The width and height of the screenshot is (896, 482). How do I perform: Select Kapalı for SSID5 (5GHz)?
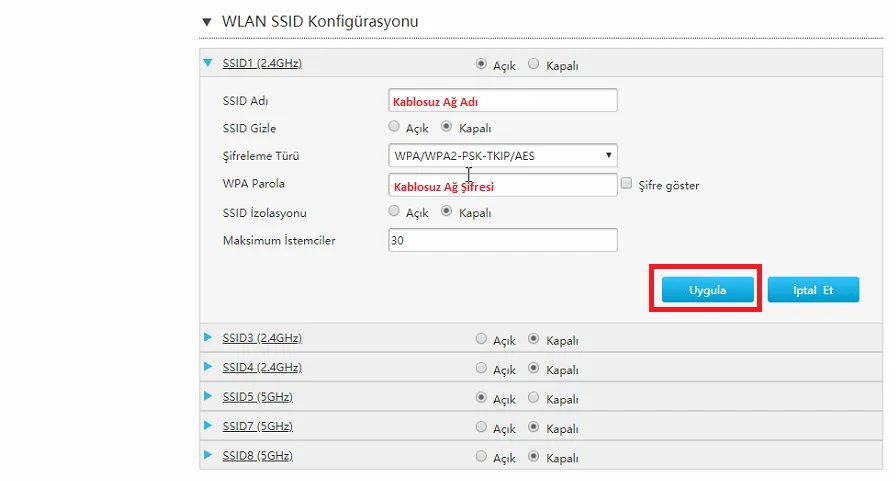point(533,397)
